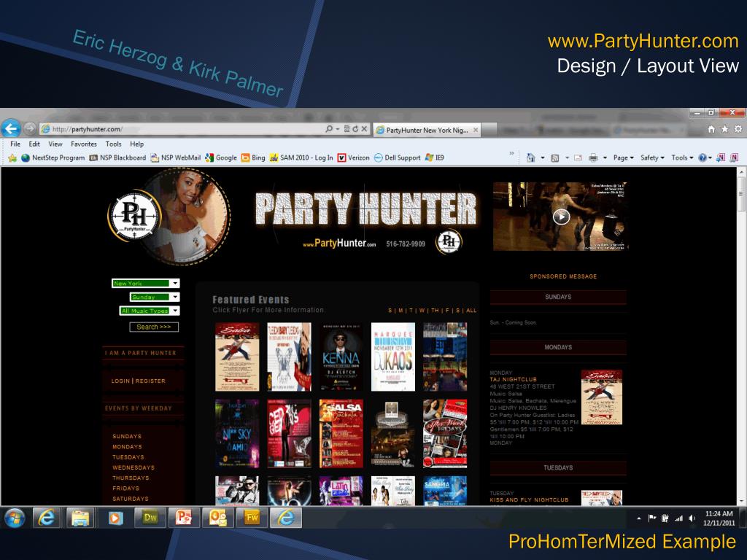Image resolution: width=747 pixels, height=560 pixels.
Task: Add to favorites bar star icon
Action: coord(12,157)
